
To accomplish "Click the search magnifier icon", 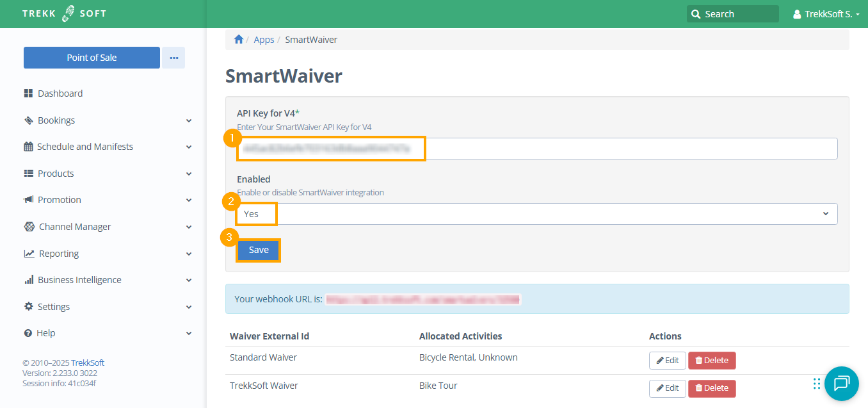I will pyautogui.click(x=696, y=14).
